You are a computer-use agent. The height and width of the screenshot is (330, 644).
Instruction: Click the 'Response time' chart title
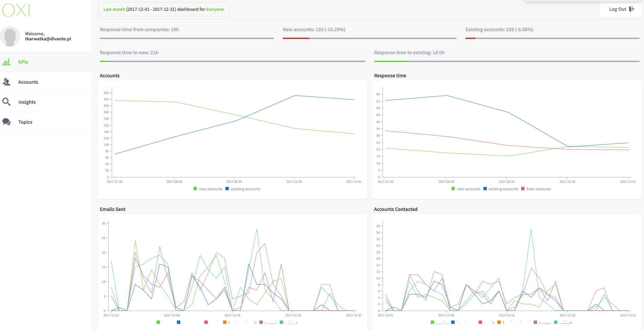(x=390, y=76)
